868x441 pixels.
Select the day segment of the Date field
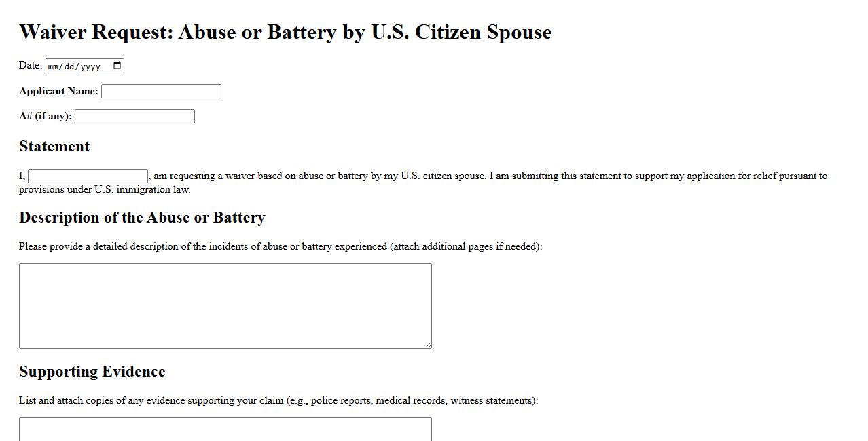click(71, 66)
